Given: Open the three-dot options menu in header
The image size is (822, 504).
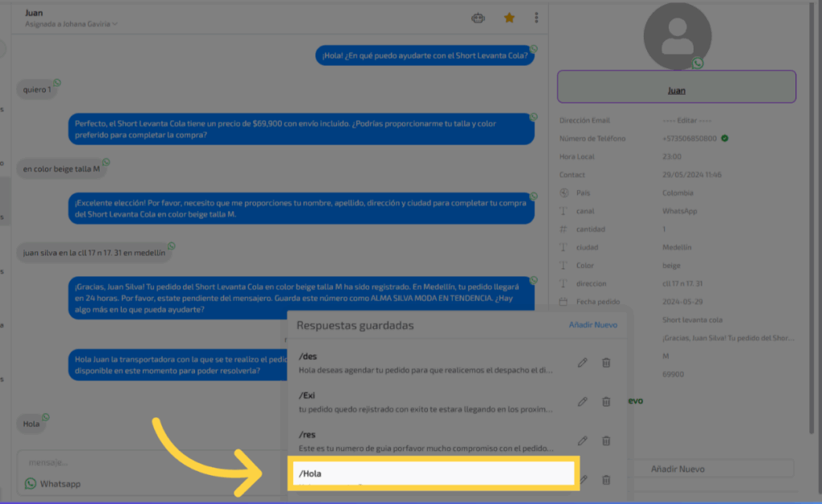Looking at the screenshot, I should pos(536,18).
